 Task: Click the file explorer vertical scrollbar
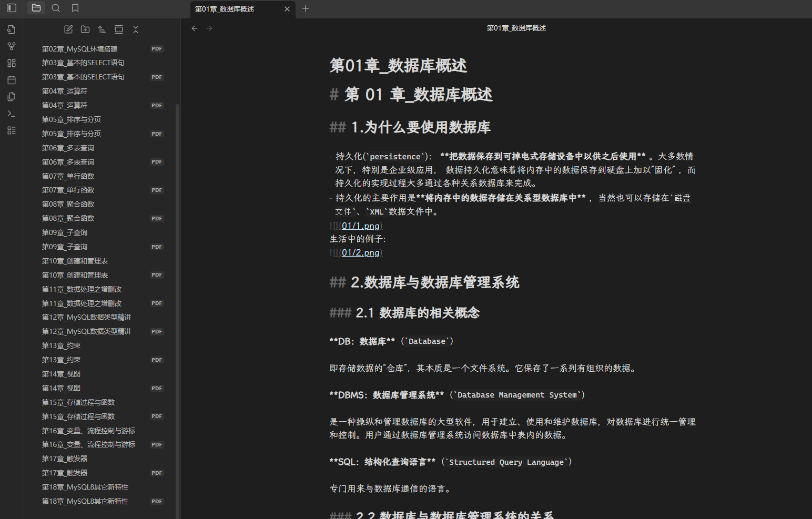click(x=177, y=310)
